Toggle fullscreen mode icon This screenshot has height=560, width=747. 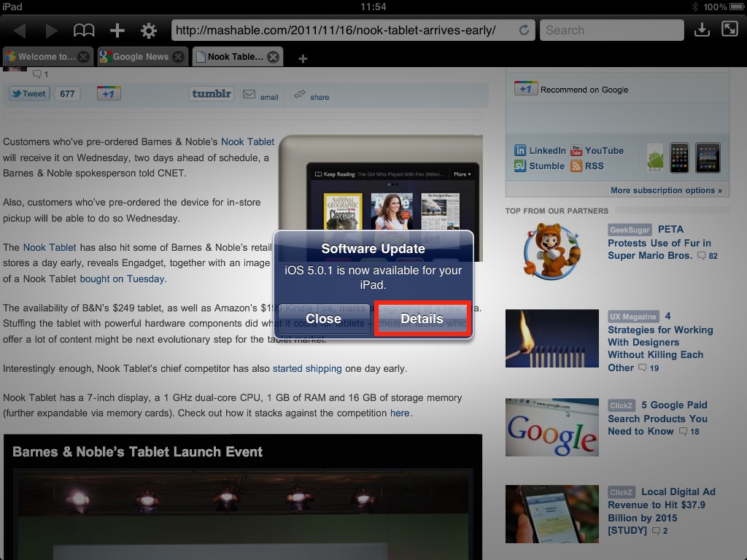tap(729, 30)
